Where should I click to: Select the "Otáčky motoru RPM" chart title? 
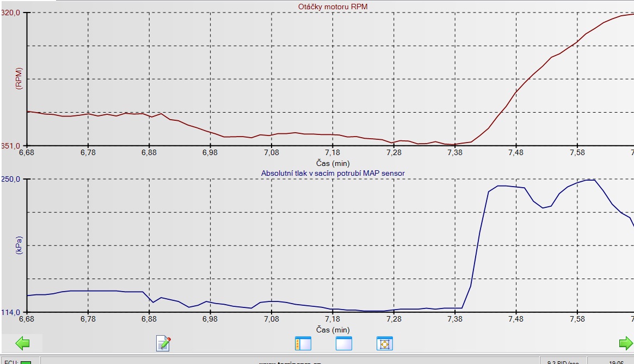(x=333, y=7)
